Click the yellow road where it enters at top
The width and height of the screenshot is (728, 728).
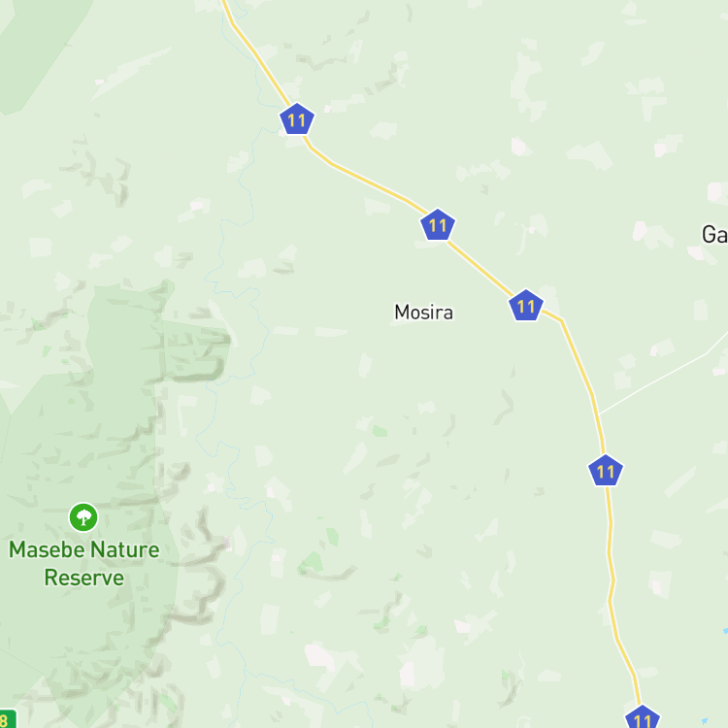(x=225, y=4)
